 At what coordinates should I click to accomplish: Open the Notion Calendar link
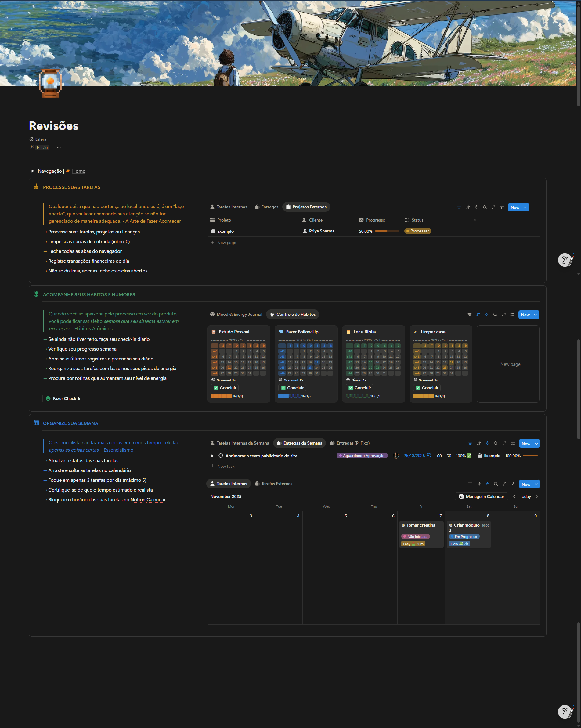coord(148,500)
